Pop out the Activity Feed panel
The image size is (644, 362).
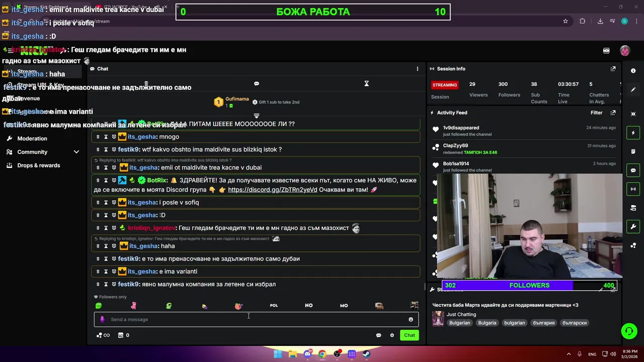point(613,113)
